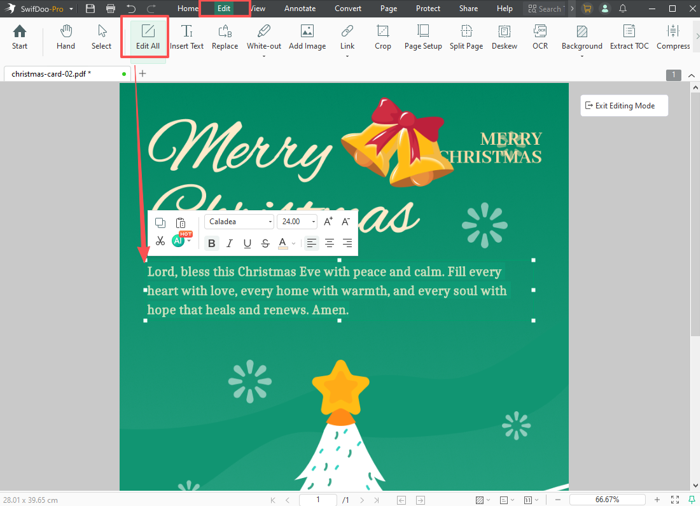Align text right

click(x=347, y=243)
